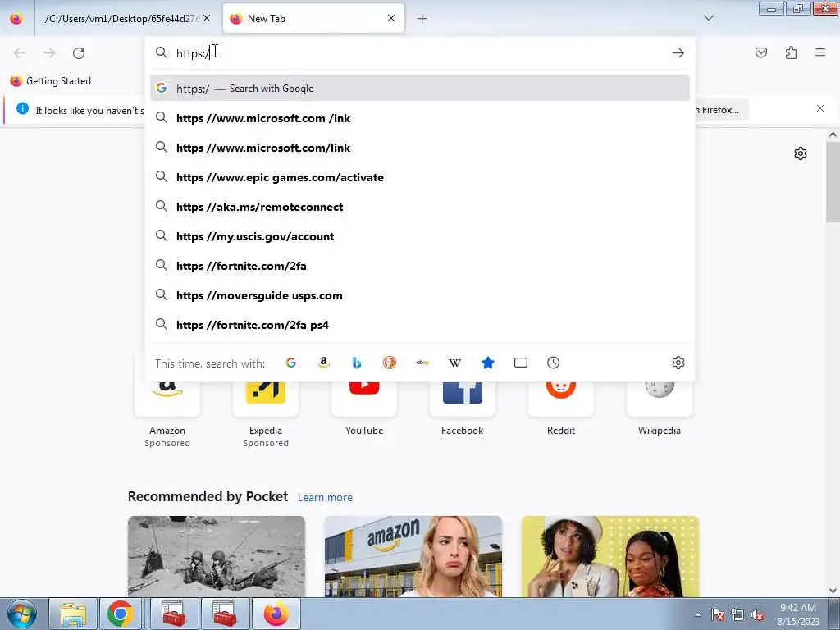Choose suggestion www.microsoft.com /ink

419,118
